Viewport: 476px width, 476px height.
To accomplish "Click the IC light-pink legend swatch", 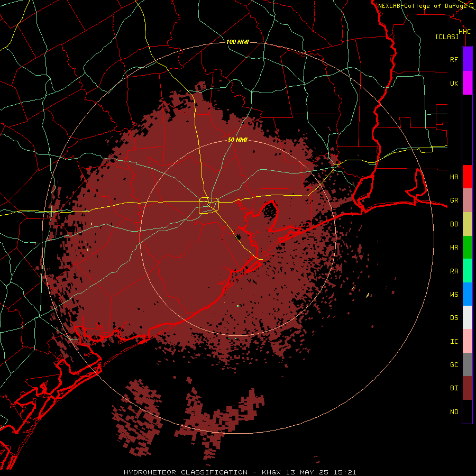I will tap(467, 341).
